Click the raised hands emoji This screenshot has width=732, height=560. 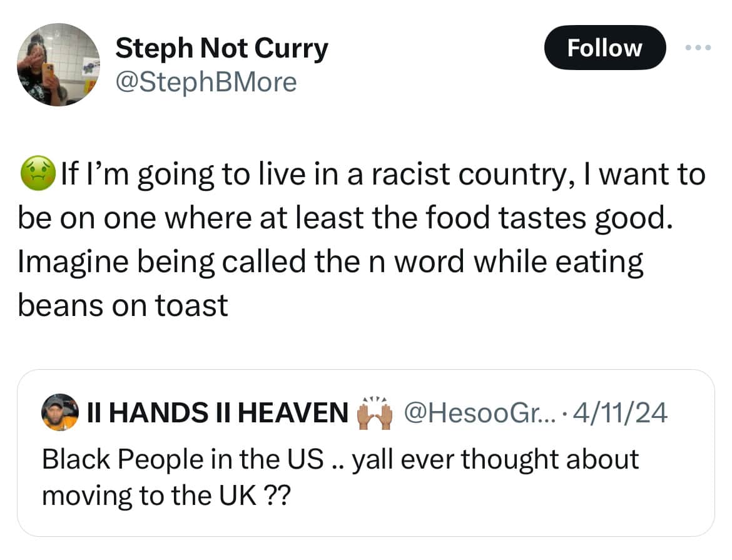click(374, 414)
